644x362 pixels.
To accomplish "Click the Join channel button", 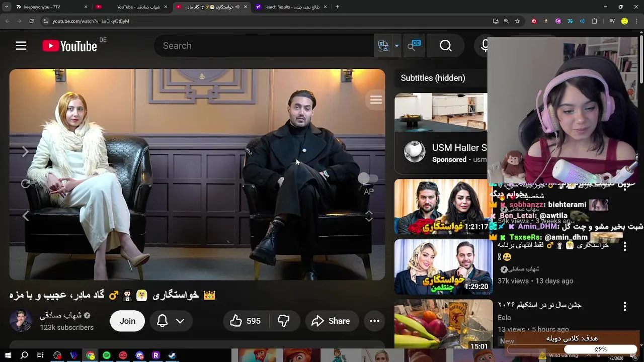I will pyautogui.click(x=127, y=321).
